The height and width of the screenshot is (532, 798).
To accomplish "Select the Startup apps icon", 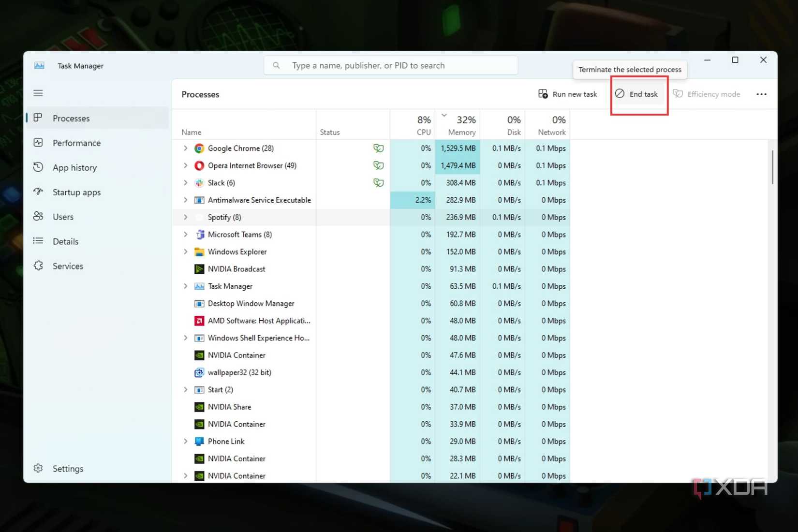I will (x=38, y=192).
